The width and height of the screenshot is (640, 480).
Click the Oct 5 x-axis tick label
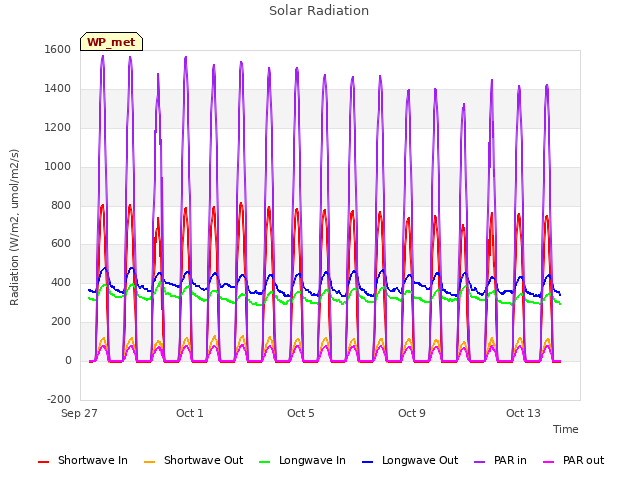301,413
